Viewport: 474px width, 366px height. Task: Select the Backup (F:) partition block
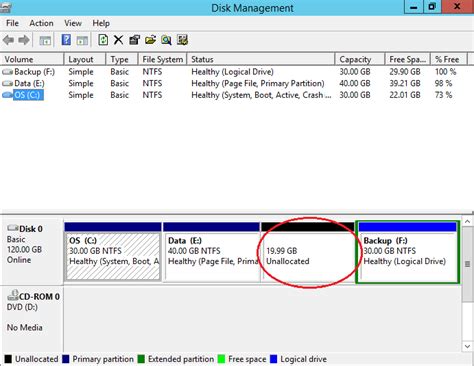pyautogui.click(x=408, y=252)
